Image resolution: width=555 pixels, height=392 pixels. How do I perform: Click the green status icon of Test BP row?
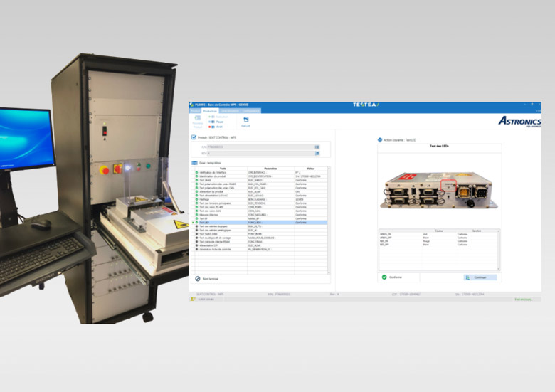pos(197,218)
